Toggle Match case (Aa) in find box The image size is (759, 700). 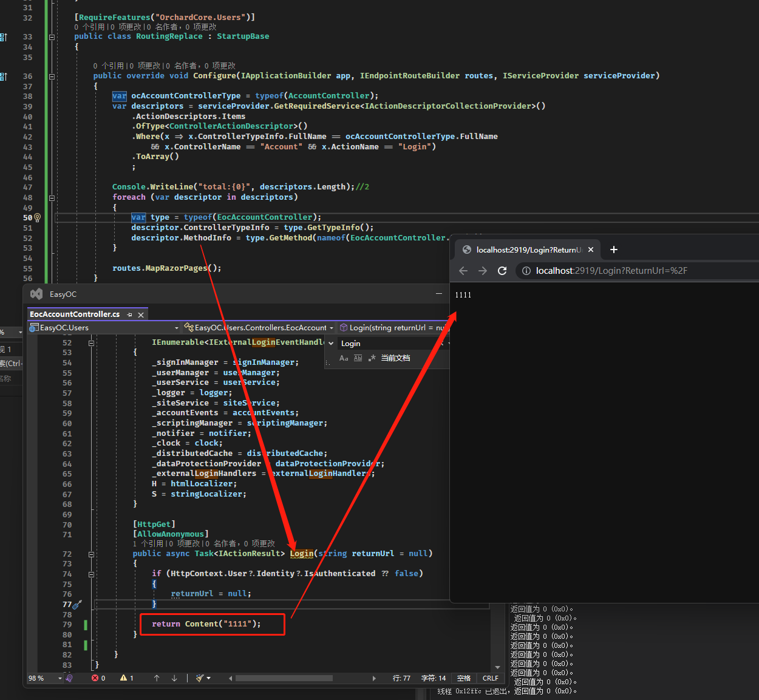tap(344, 358)
